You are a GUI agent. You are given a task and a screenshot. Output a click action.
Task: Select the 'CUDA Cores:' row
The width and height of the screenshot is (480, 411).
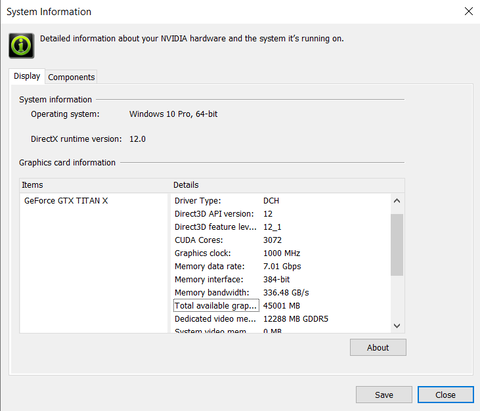point(281,240)
